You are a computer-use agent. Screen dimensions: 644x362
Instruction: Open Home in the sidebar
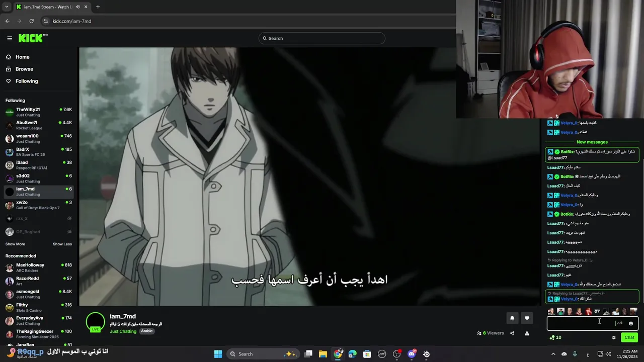[x=23, y=57]
